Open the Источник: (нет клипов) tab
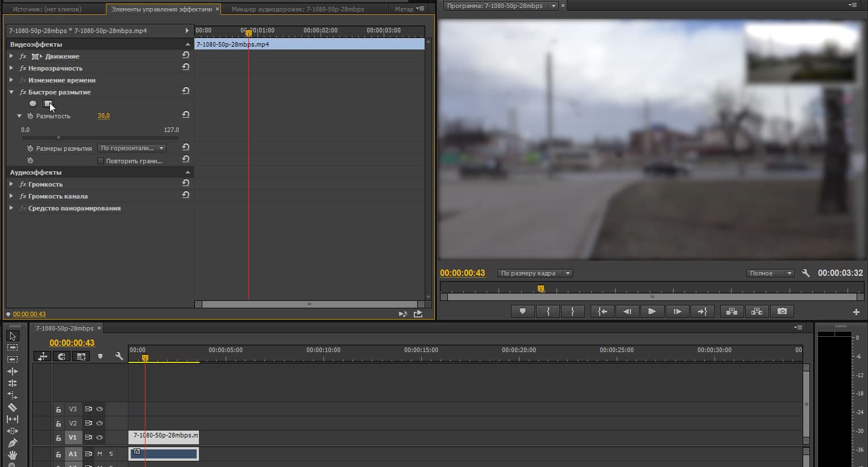Screen dimensions: 868x467 pyautogui.click(x=47, y=9)
